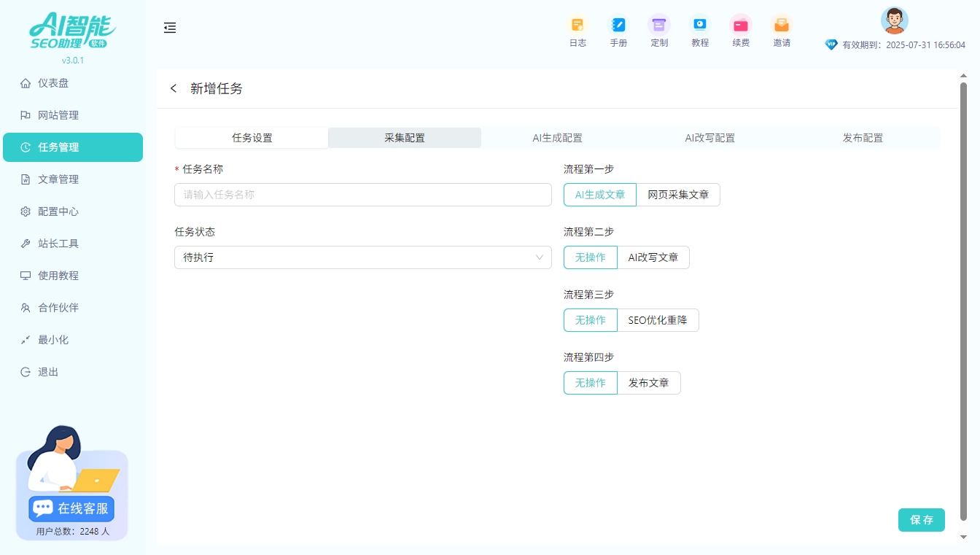The image size is (980, 555).
Task: Click the 手机 mobile icon
Action: [618, 31]
